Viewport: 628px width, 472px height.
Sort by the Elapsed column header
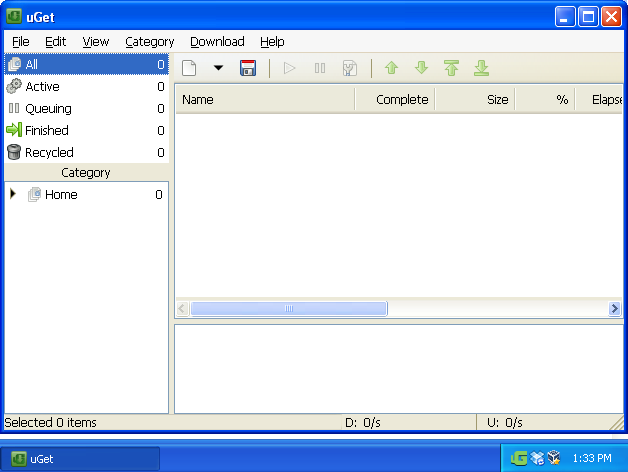click(599, 99)
